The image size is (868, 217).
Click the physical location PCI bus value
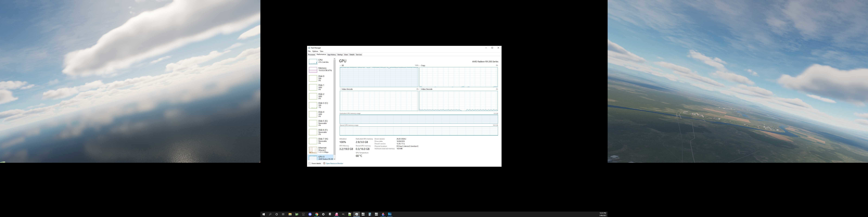tap(407, 146)
